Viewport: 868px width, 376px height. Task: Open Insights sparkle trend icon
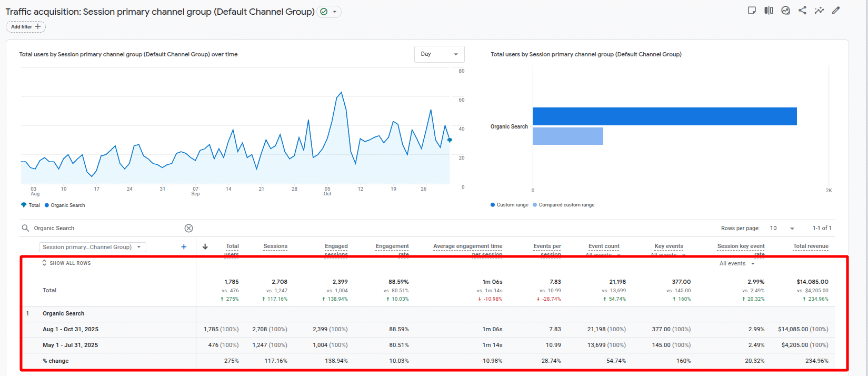pyautogui.click(x=819, y=11)
